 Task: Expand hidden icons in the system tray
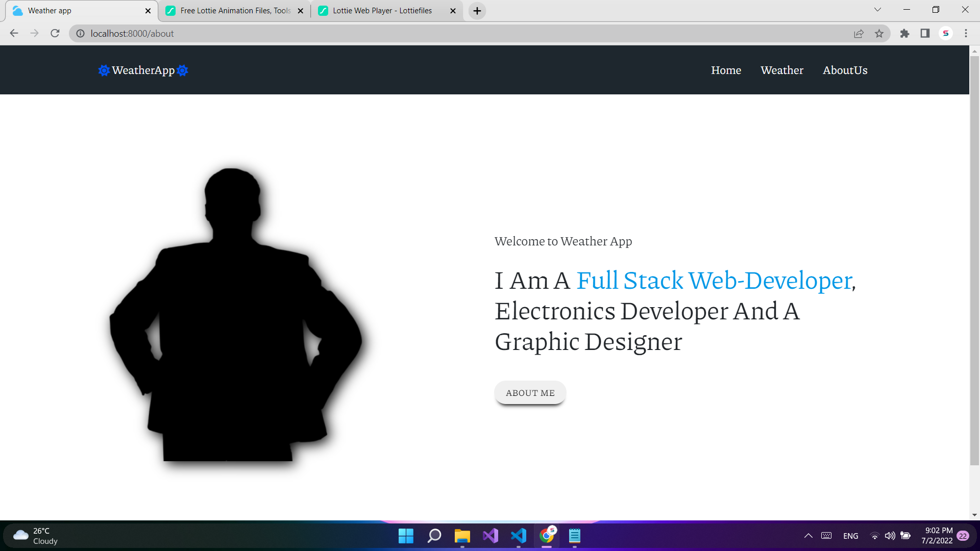(x=808, y=536)
